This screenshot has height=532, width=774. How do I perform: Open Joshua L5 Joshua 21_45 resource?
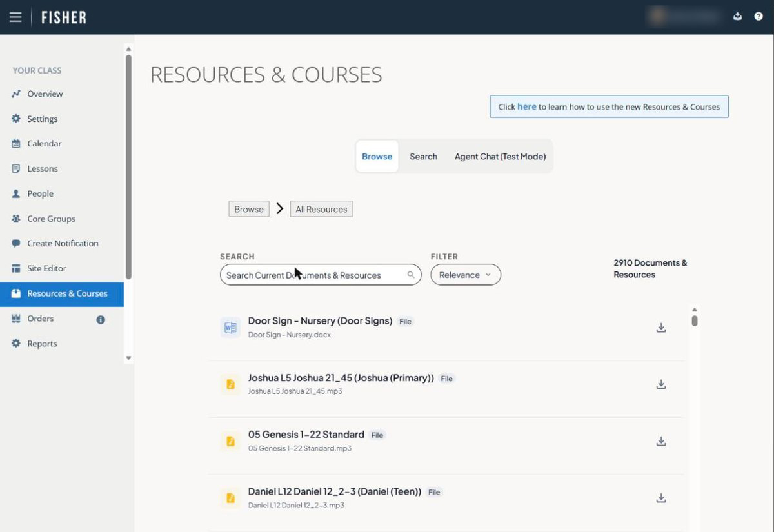pyautogui.click(x=341, y=379)
